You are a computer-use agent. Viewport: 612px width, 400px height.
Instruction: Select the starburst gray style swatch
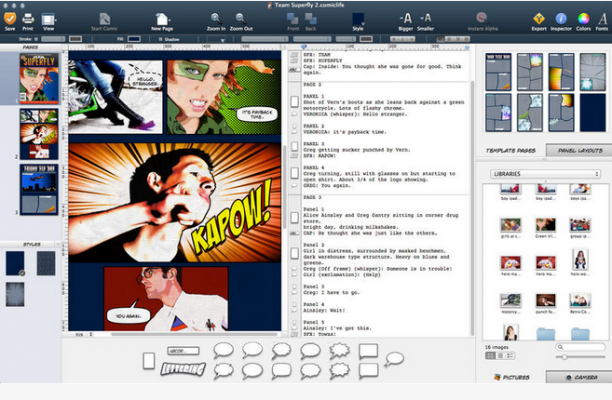point(15,294)
